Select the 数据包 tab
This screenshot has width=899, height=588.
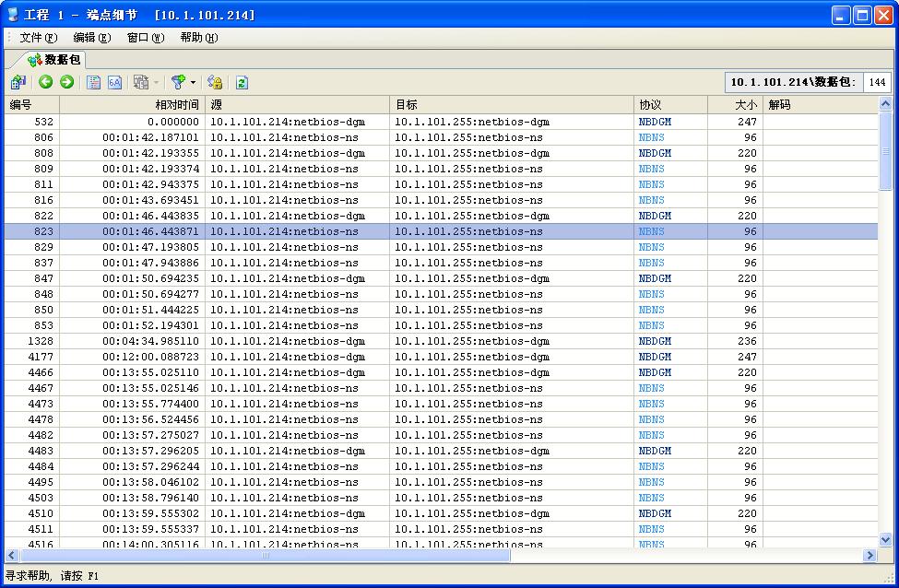coord(54,60)
